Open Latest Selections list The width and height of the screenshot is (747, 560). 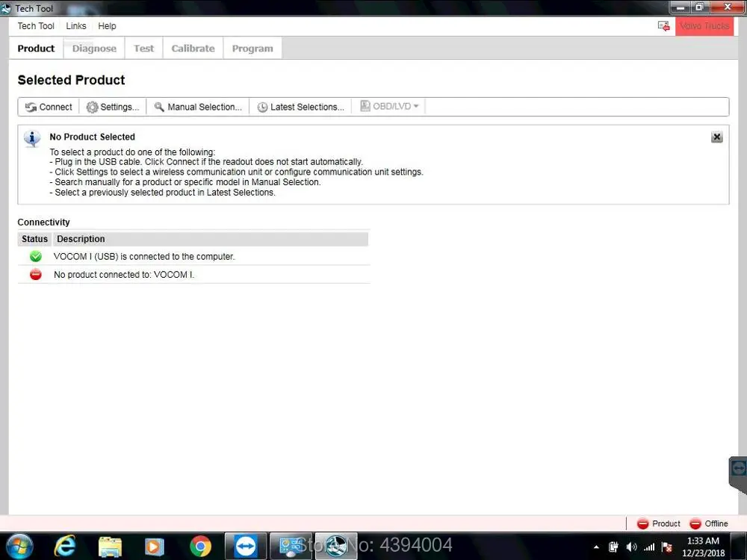coord(300,107)
